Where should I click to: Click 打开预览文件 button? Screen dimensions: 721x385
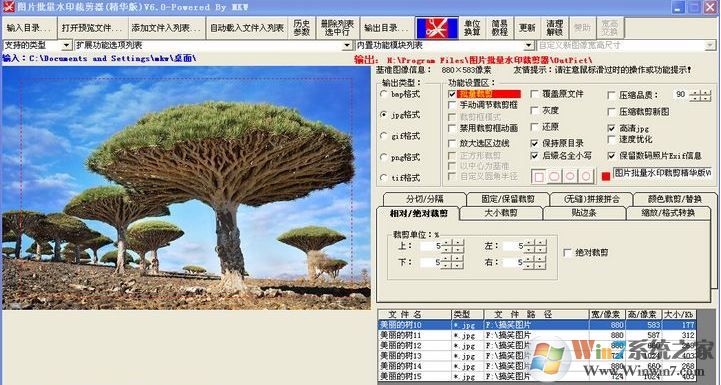point(92,28)
